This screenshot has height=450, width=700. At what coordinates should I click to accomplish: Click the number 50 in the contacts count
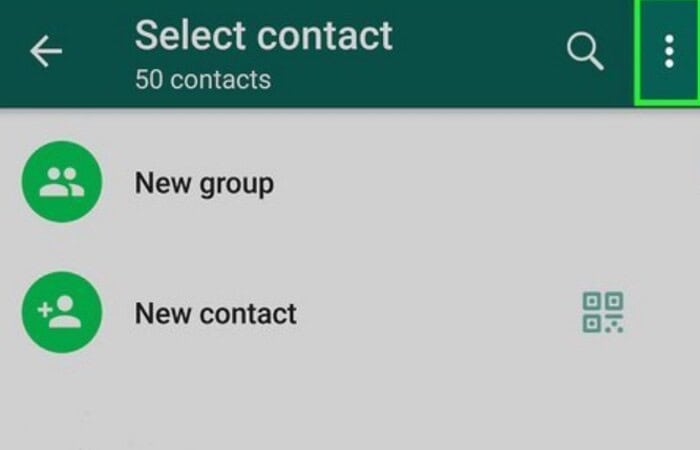(149, 79)
